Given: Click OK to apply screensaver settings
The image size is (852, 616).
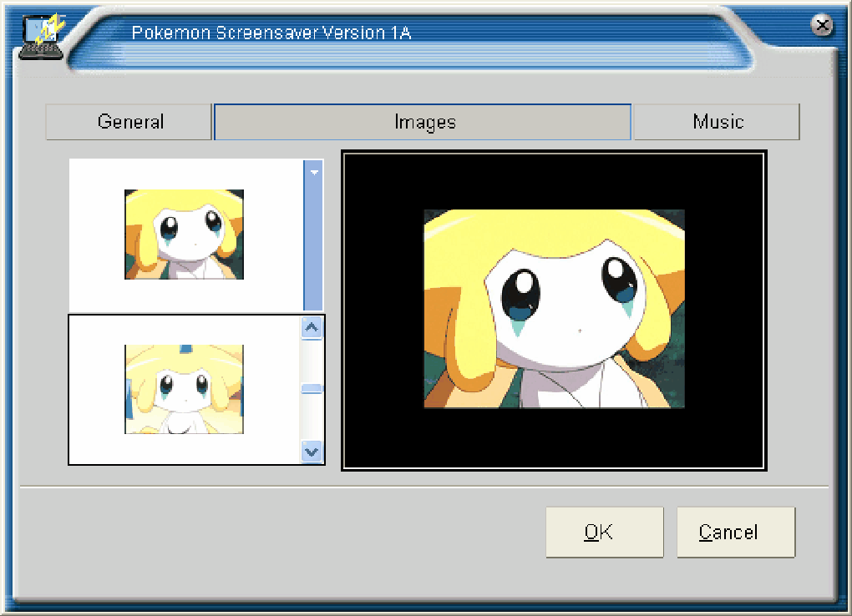Looking at the screenshot, I should coord(604,532).
